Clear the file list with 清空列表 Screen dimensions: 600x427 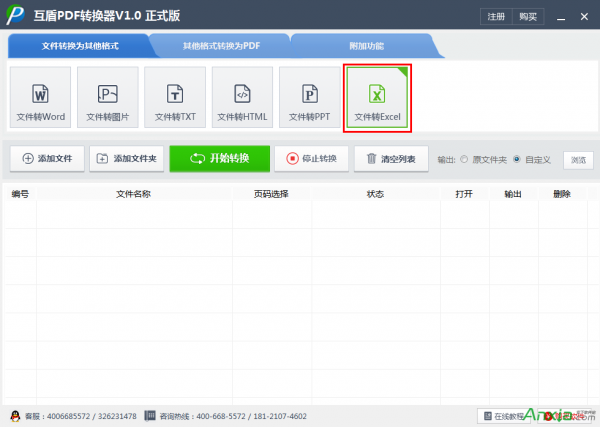click(x=391, y=158)
